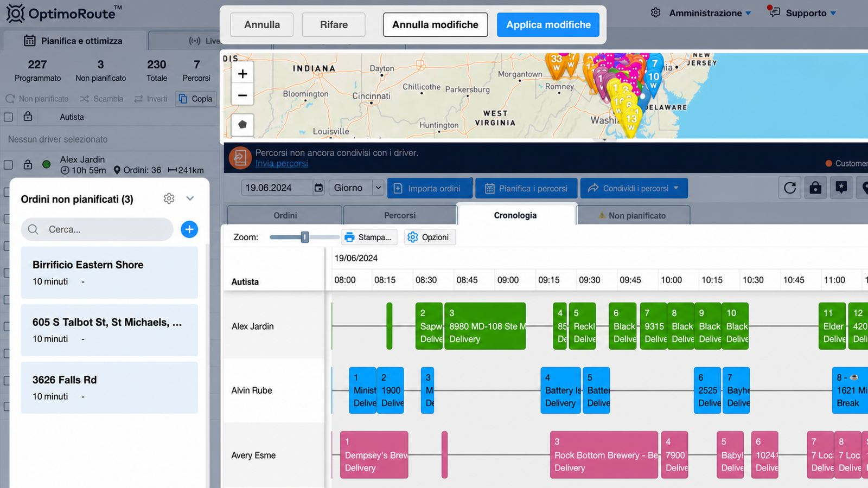Click the orange document icon in banner
This screenshot has width=868, height=488.
[240, 158]
